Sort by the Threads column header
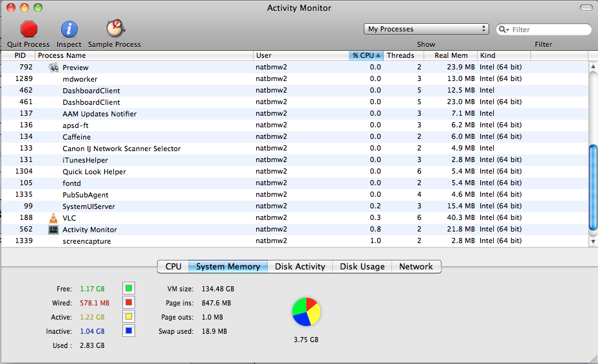This screenshot has width=598, height=364. (x=404, y=55)
